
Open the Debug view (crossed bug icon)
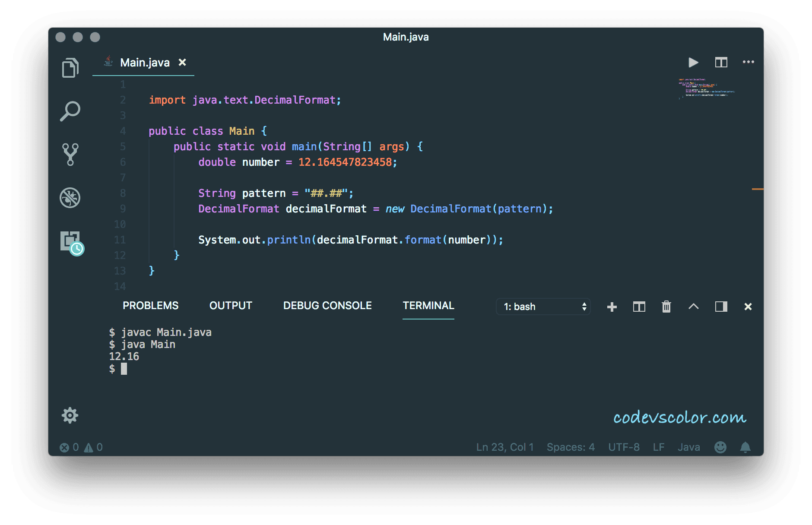tap(70, 198)
